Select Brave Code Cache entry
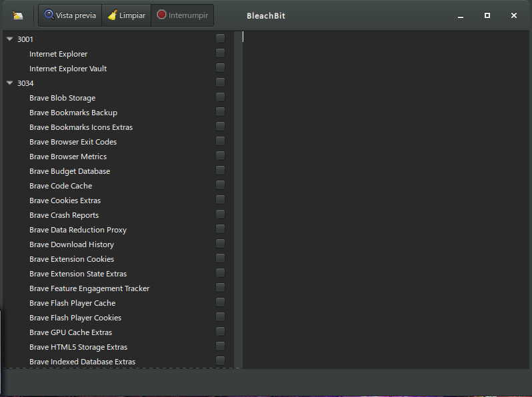This screenshot has height=397, width=532. (x=61, y=186)
